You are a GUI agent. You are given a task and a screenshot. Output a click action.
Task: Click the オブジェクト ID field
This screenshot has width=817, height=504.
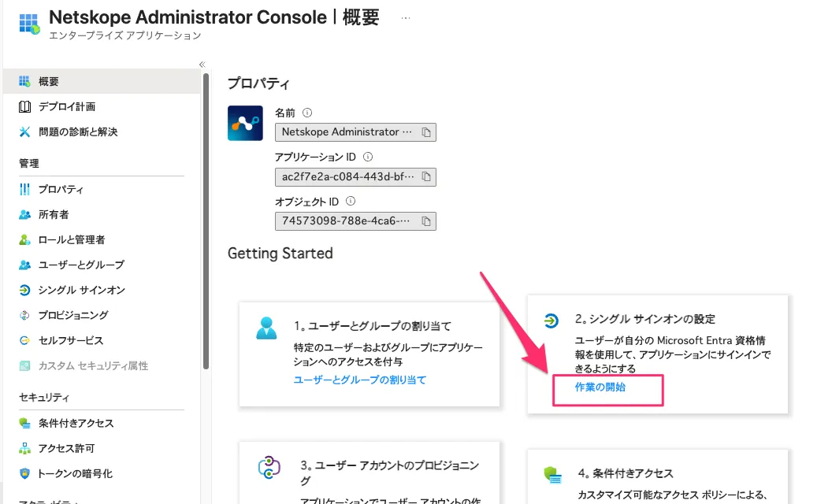(x=355, y=221)
